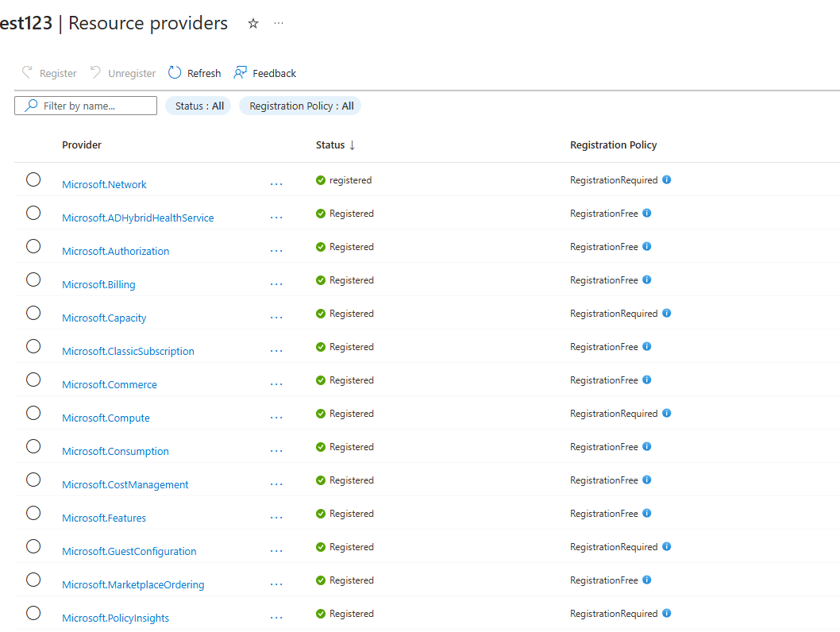Select the Microsoft.ADHybridHealthService radio button
840x632 pixels.
coord(33,213)
